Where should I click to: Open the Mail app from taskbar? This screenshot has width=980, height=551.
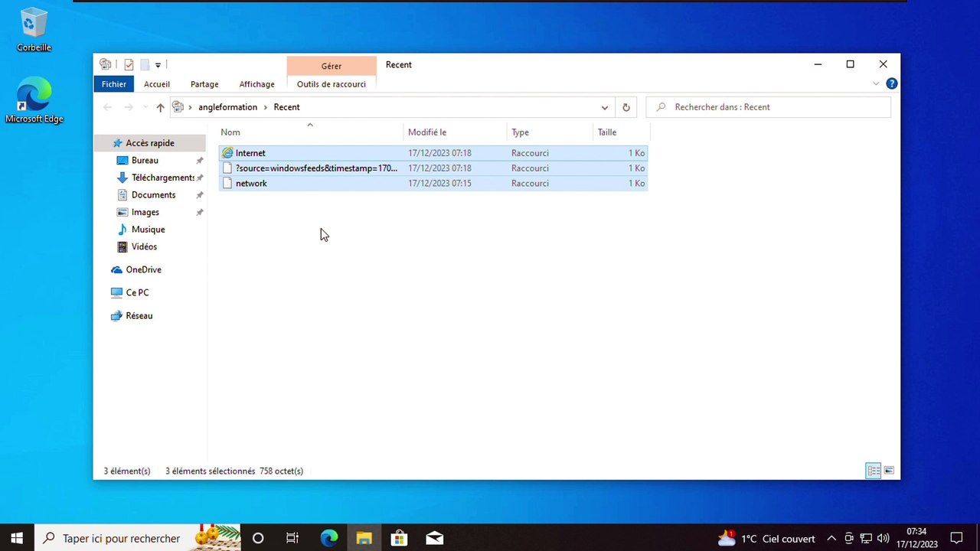(434, 538)
